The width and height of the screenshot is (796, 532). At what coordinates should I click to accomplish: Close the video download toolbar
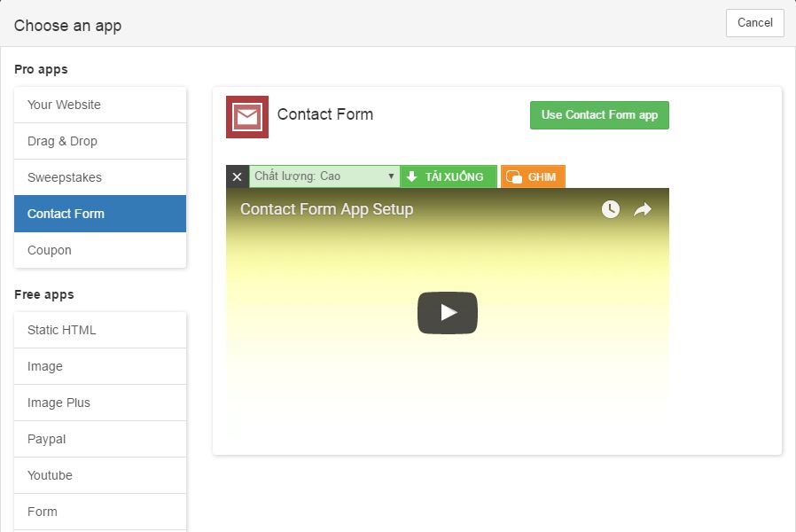point(237,176)
